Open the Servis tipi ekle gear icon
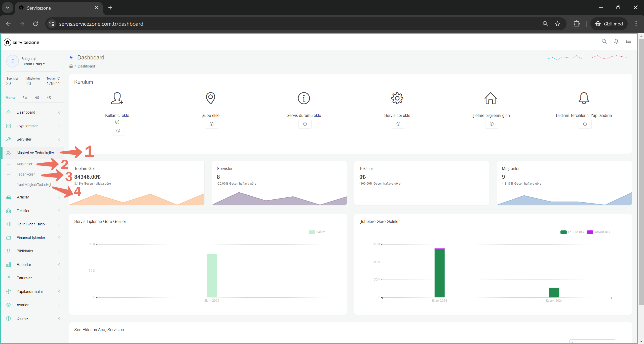The height and width of the screenshot is (344, 644). click(397, 98)
